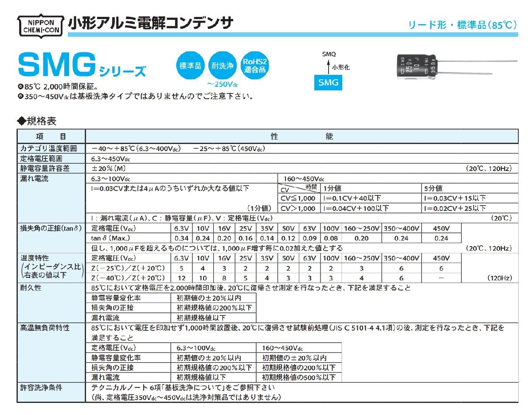Click the capacitor product photo
Image resolution: width=532 pixels, height=415 pixels.
click(x=417, y=66)
